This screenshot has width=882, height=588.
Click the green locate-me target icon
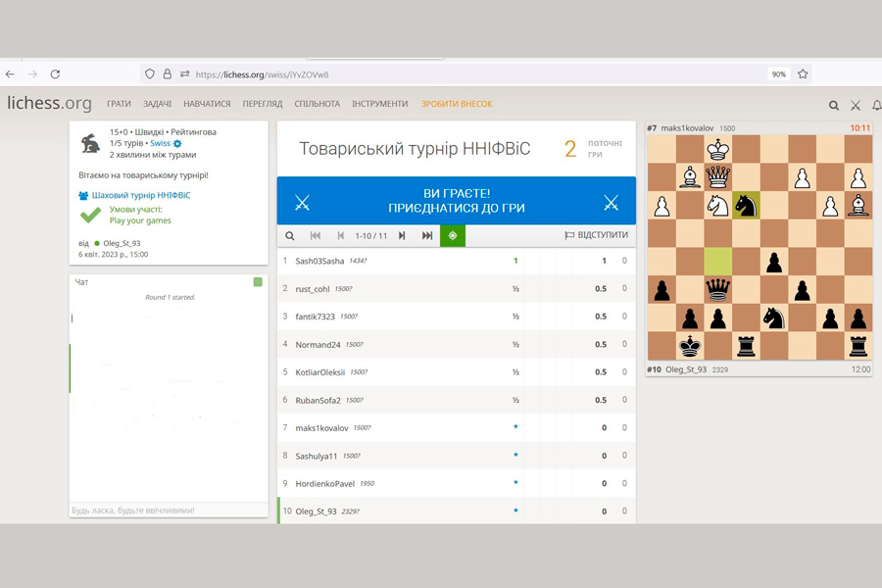pyautogui.click(x=452, y=235)
